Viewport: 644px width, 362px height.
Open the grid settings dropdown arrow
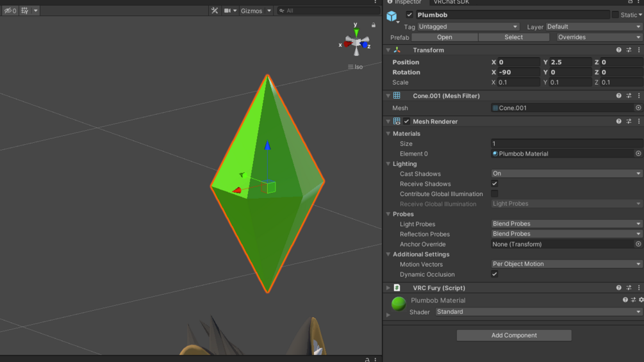tap(36, 11)
